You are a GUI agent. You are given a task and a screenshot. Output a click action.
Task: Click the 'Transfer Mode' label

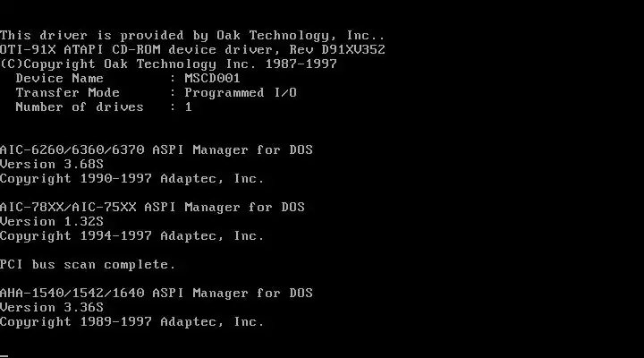[x=68, y=93]
